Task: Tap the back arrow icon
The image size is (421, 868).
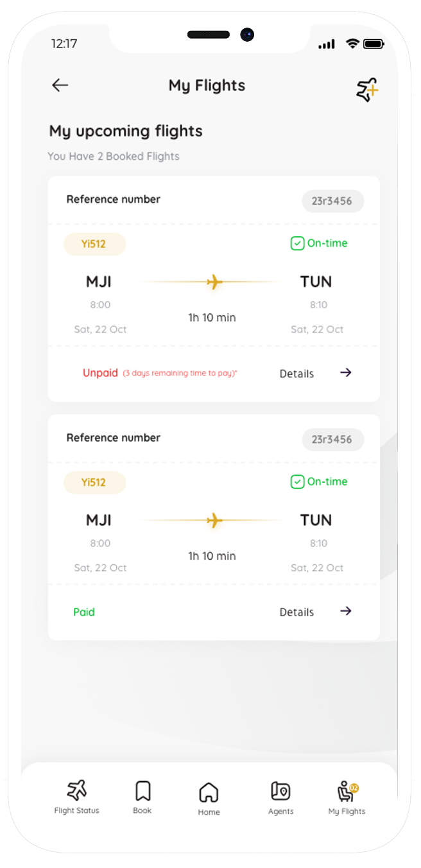Action: [60, 85]
